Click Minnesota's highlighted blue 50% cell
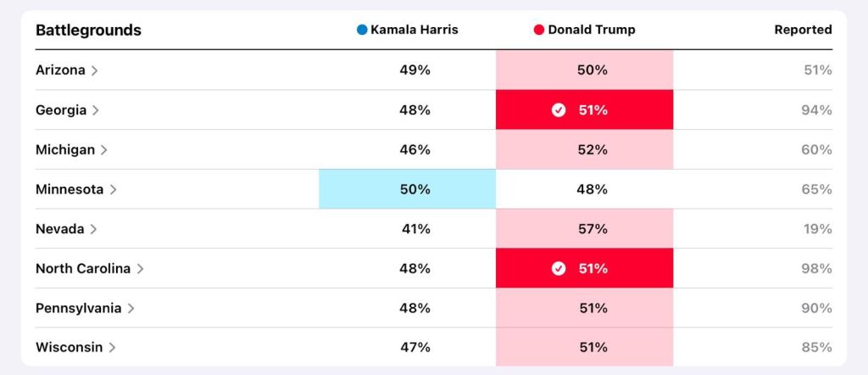868x375 pixels. point(407,189)
